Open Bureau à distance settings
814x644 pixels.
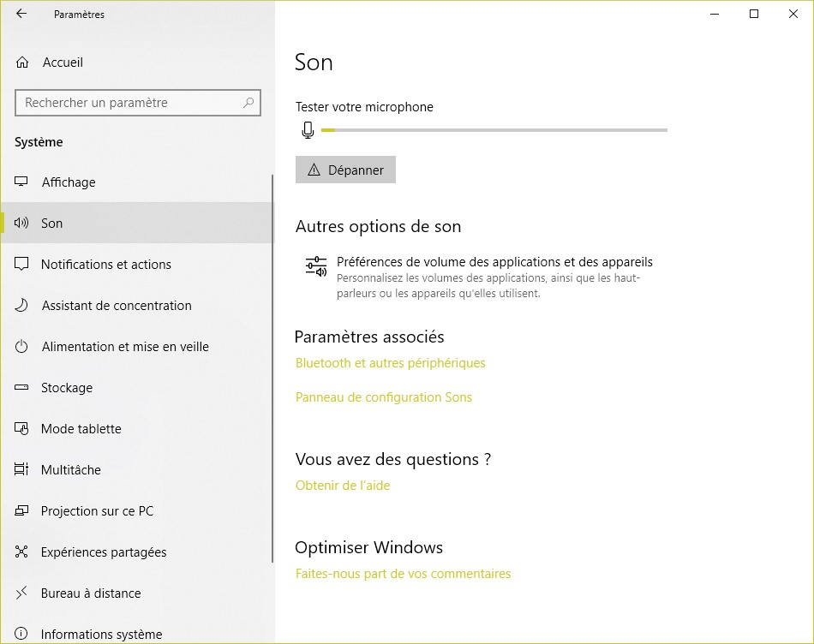[91, 593]
